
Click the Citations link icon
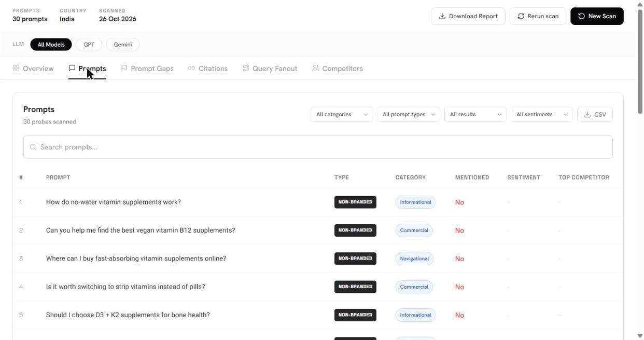tap(191, 68)
